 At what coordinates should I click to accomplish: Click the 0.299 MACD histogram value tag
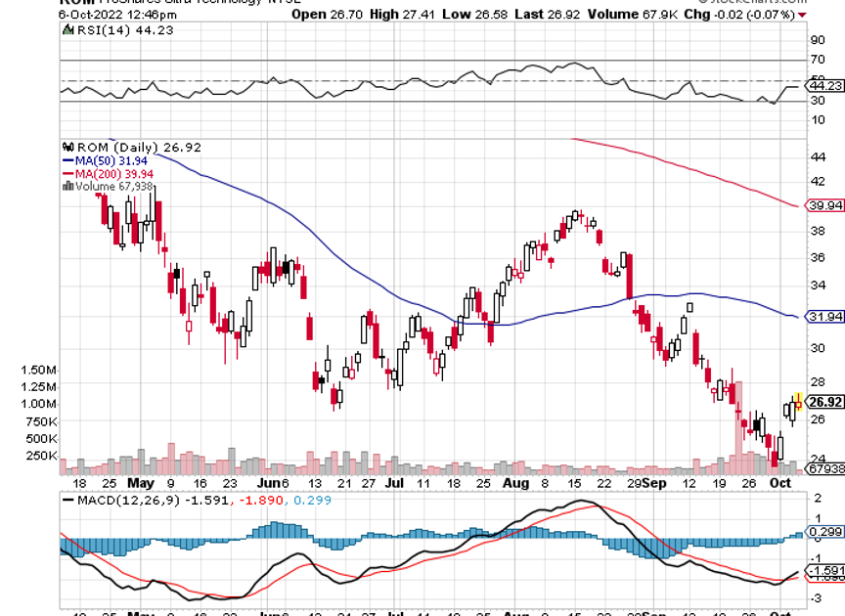(x=825, y=532)
